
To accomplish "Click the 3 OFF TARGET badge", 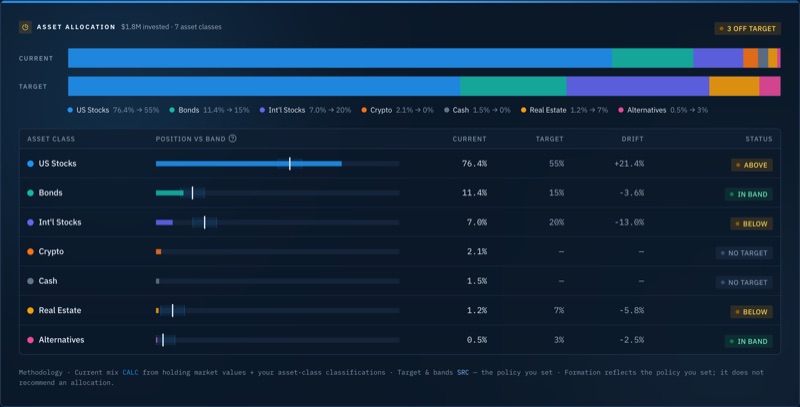I will [x=747, y=29].
